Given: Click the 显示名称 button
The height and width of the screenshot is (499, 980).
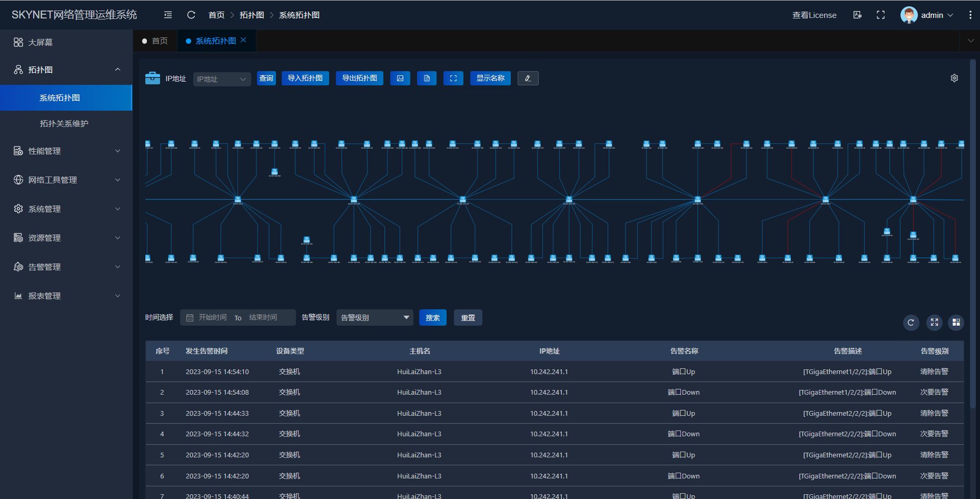Looking at the screenshot, I should [x=490, y=78].
